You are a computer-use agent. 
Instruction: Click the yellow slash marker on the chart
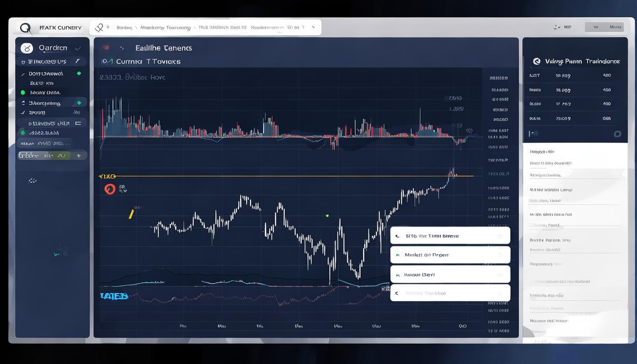[x=131, y=214]
